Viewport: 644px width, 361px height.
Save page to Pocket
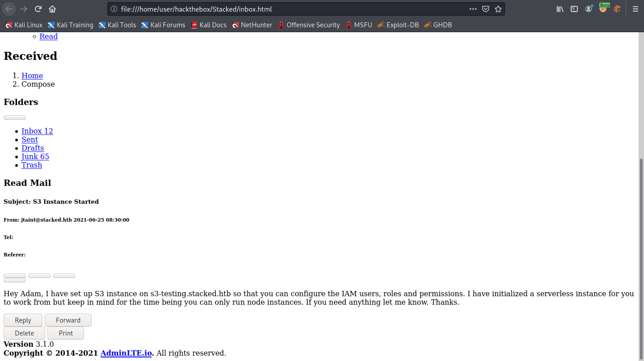(485, 9)
